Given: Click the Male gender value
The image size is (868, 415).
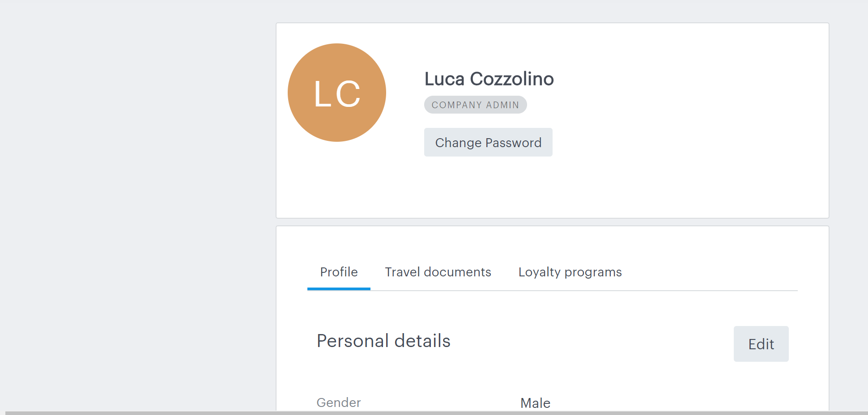Looking at the screenshot, I should (x=535, y=403).
